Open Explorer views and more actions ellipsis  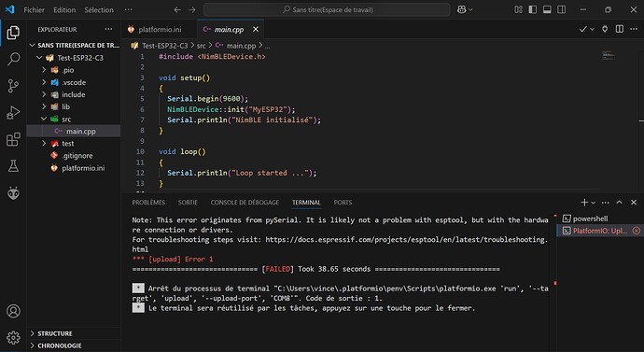[108, 29]
